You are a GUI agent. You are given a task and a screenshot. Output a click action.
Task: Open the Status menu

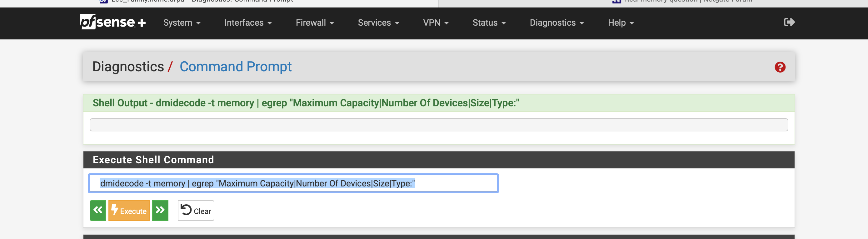coord(489,23)
